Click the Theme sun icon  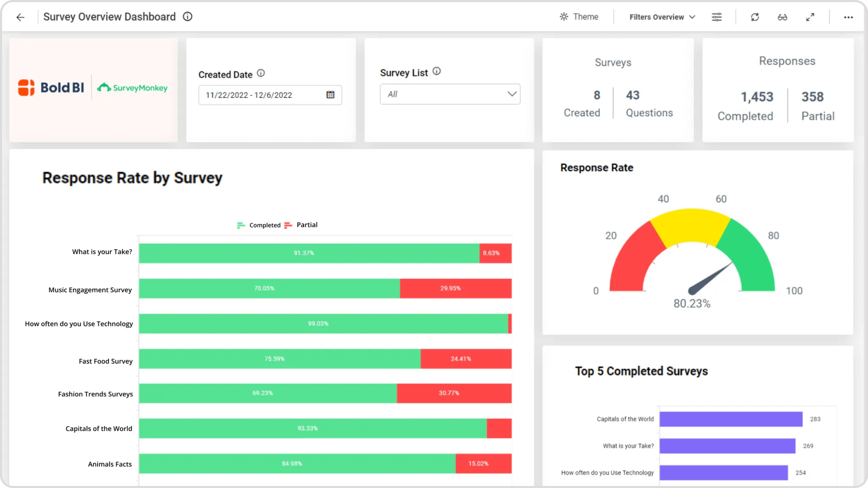(563, 17)
